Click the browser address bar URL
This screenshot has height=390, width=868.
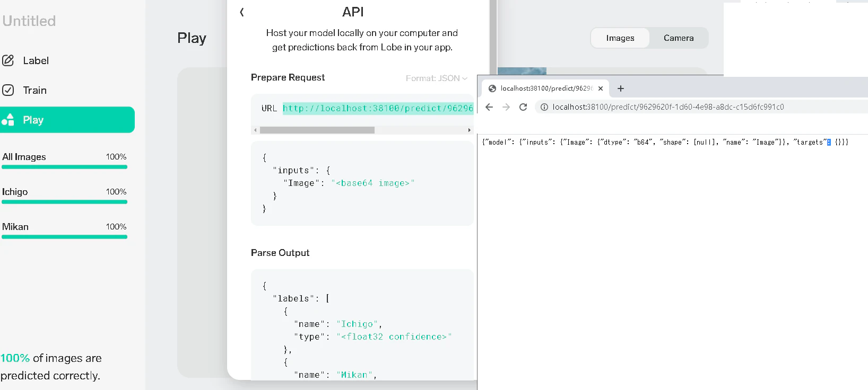[x=668, y=107]
